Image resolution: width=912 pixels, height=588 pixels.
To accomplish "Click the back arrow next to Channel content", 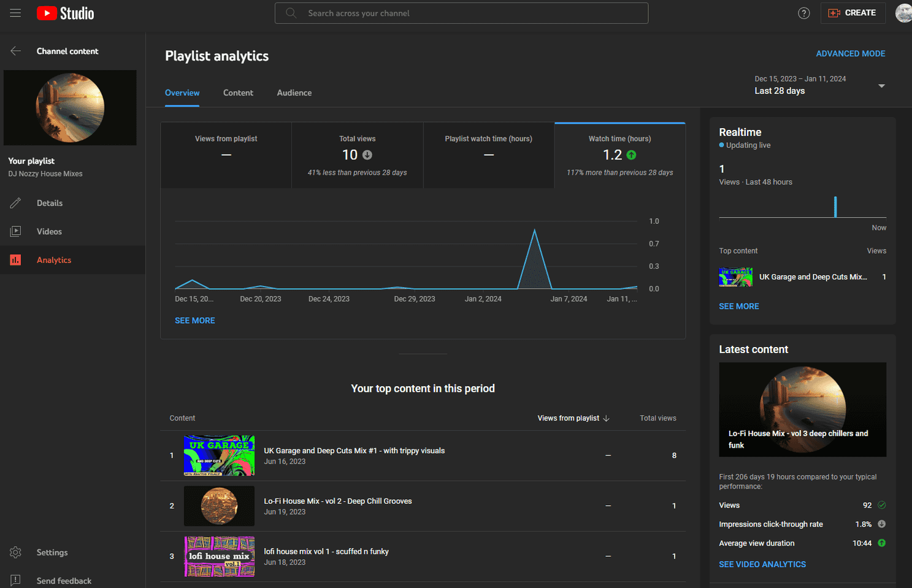I will tap(15, 51).
